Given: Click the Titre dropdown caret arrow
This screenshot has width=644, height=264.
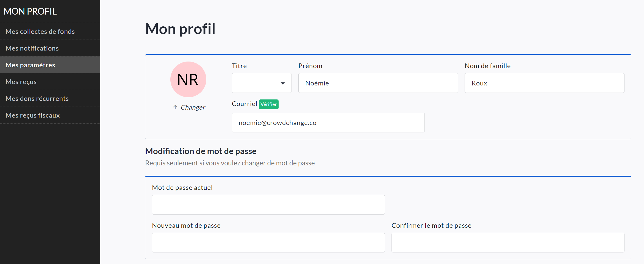Looking at the screenshot, I should [282, 83].
